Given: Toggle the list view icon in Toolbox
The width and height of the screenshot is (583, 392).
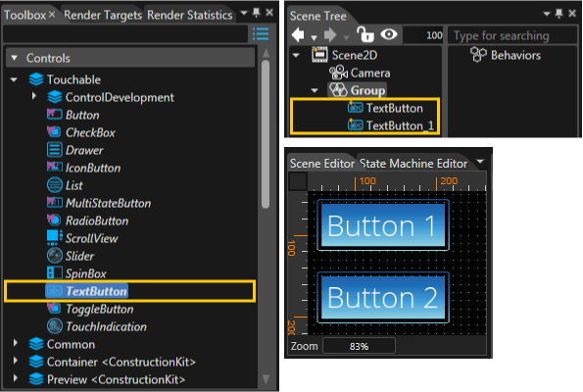Looking at the screenshot, I should click(x=261, y=34).
